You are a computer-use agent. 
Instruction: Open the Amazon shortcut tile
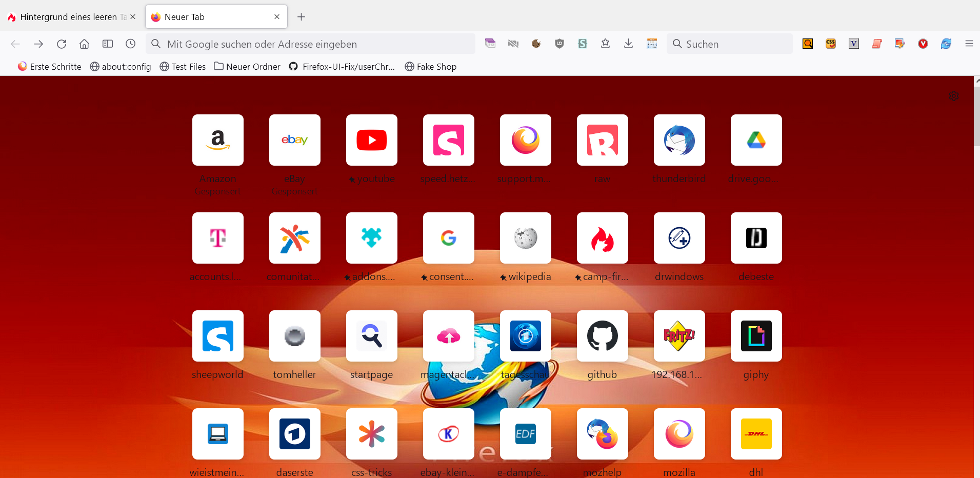(x=218, y=140)
